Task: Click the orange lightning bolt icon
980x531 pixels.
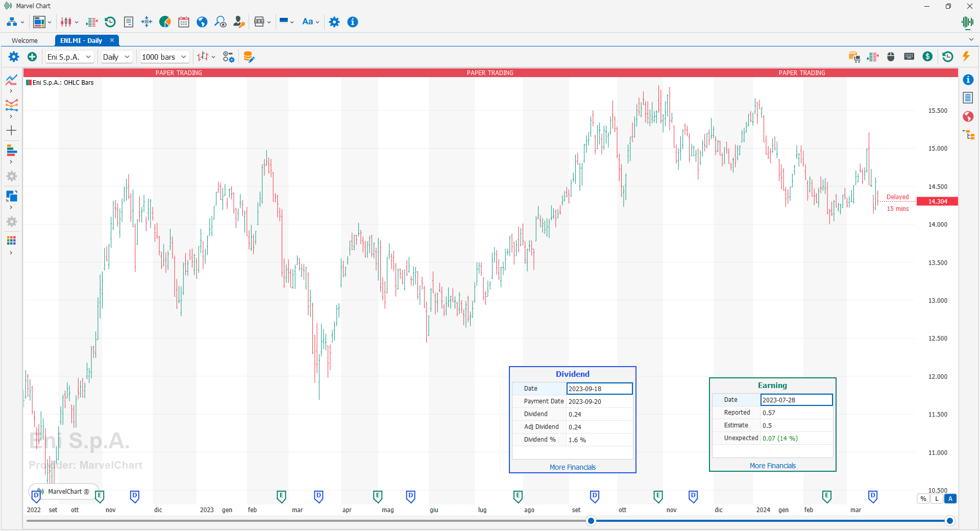Action: pos(966,56)
